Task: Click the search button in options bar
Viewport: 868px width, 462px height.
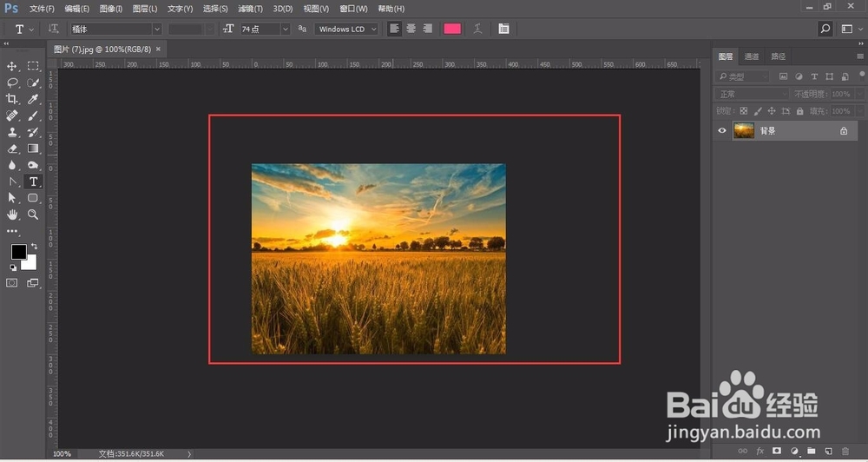Action: [825, 29]
